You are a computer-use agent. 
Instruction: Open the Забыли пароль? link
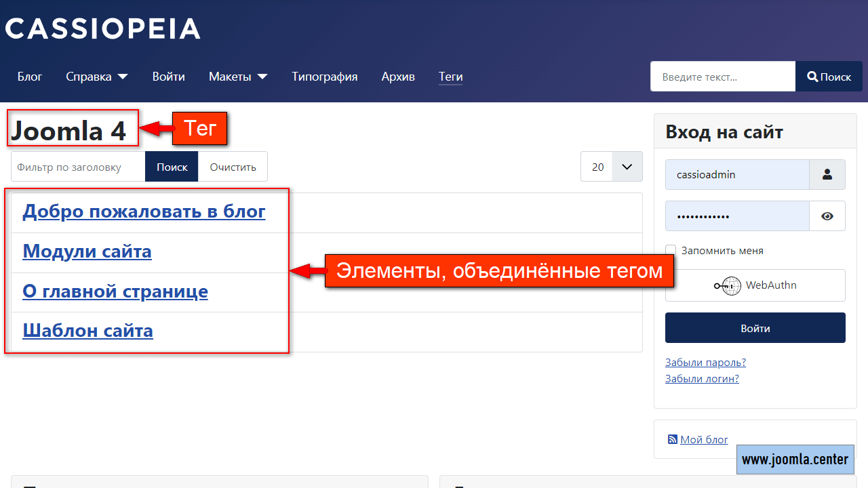coord(705,362)
